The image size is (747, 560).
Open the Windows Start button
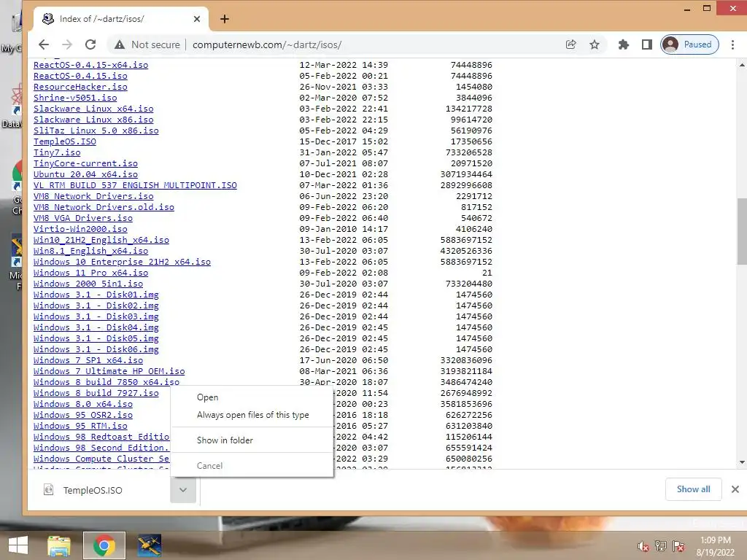tap(18, 545)
